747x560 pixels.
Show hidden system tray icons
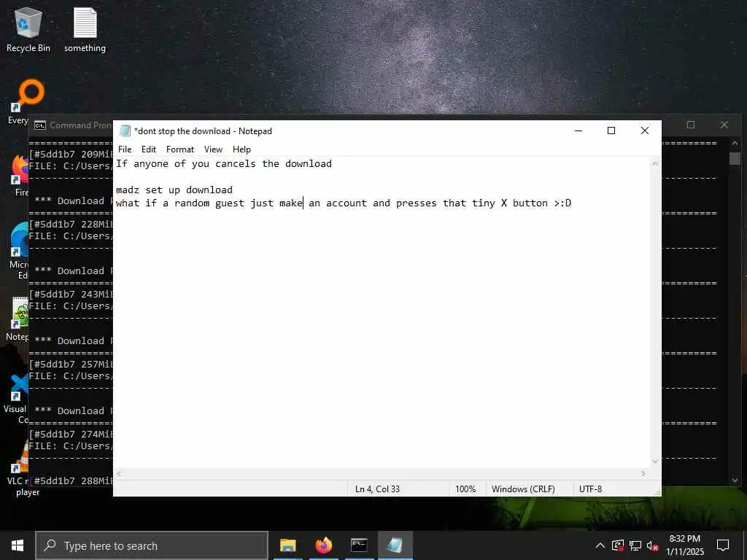click(600, 545)
